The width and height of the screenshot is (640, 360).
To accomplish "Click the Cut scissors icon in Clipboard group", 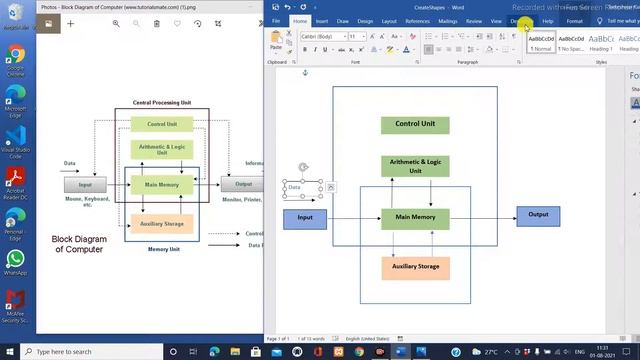I will [x=289, y=33].
